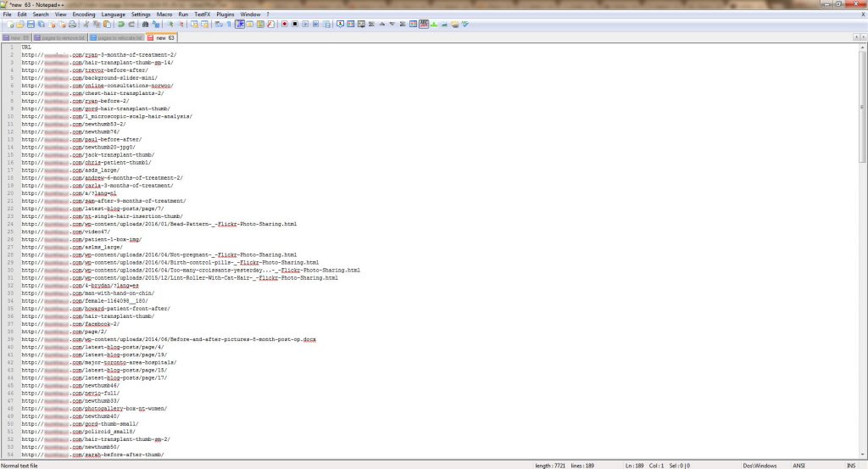Toggle Show All Characters pilcrow icon
Image resolution: width=868 pixels, height=469 pixels.
[x=229, y=25]
